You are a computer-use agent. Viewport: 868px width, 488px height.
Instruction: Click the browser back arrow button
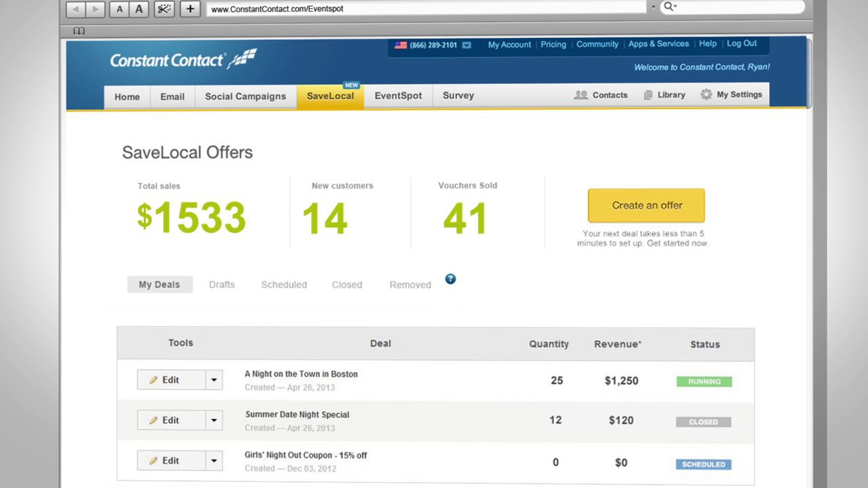pyautogui.click(x=76, y=9)
